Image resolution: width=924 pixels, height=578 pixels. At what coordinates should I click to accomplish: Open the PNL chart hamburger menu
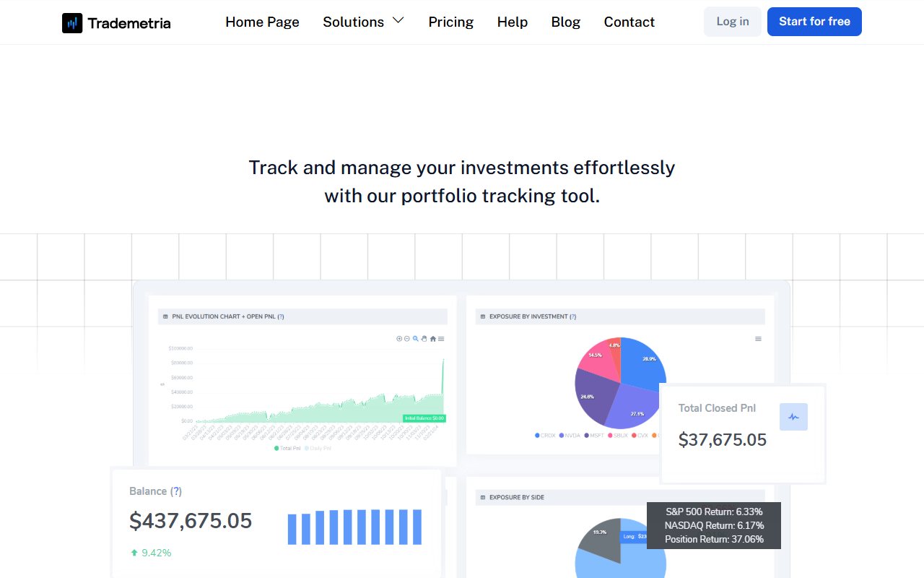point(441,339)
